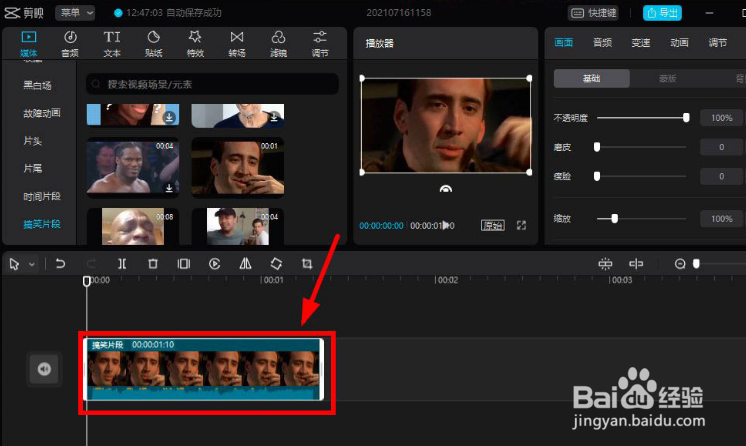Adjust the 不透明度 opacity slider
This screenshot has height=446, width=746.
point(686,118)
